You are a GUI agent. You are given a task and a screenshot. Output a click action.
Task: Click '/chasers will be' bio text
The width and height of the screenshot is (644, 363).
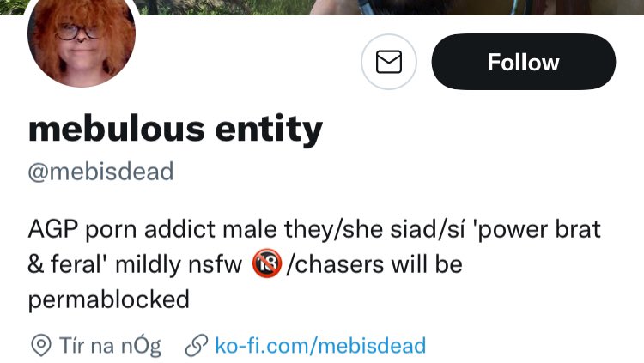point(374,264)
